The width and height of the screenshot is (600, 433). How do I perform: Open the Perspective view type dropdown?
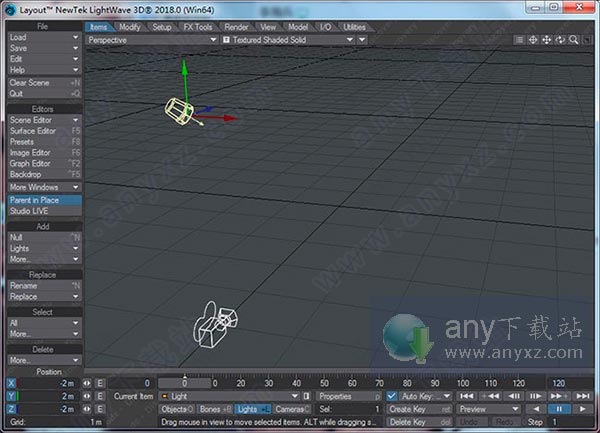152,40
